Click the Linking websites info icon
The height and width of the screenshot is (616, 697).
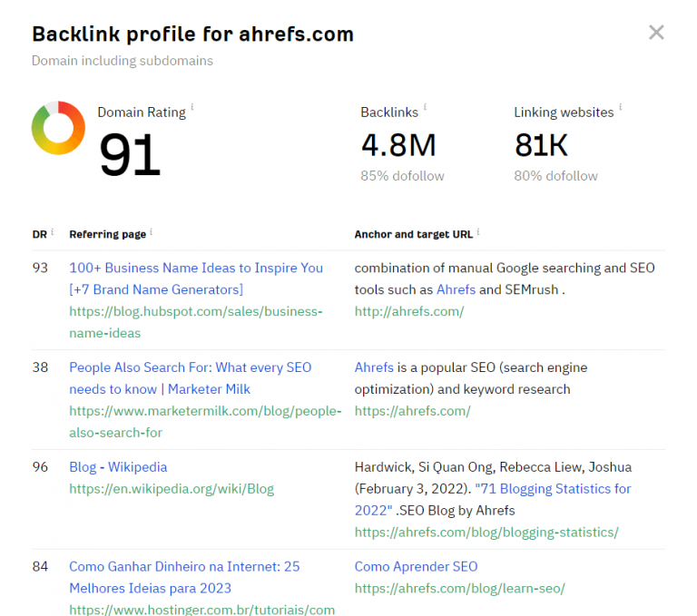[620, 107]
